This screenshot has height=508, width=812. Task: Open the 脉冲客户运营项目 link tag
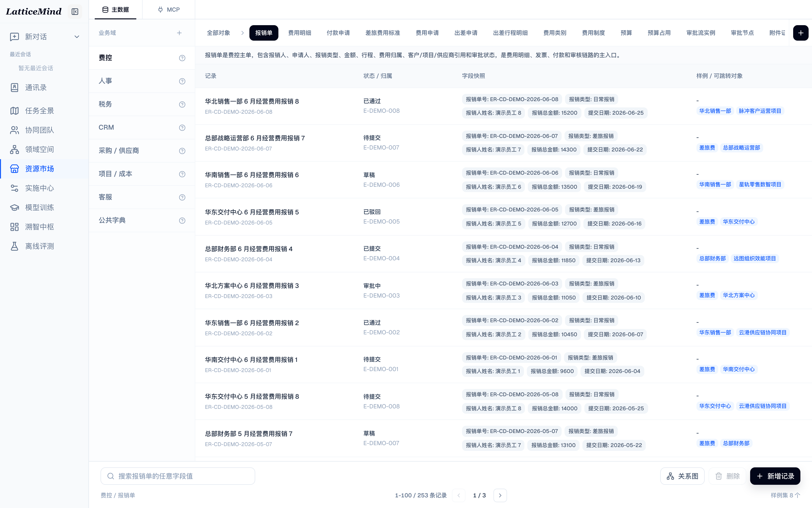point(760,111)
